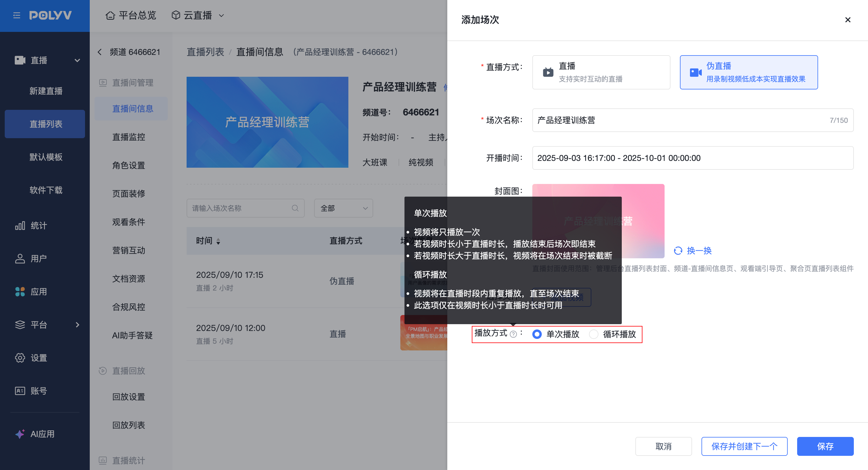Screen dimensions: 868x470
Task: Open the 全部 filter dropdown
Action: click(x=343, y=208)
